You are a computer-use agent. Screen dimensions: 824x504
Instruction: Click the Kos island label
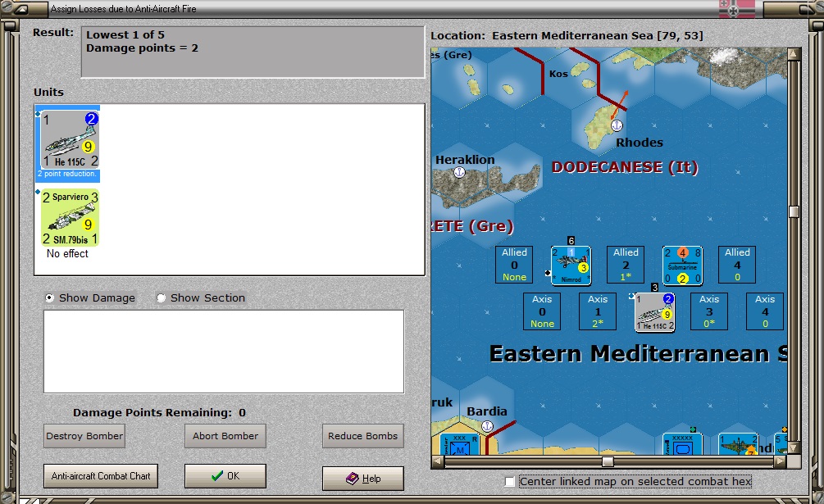pyautogui.click(x=558, y=74)
